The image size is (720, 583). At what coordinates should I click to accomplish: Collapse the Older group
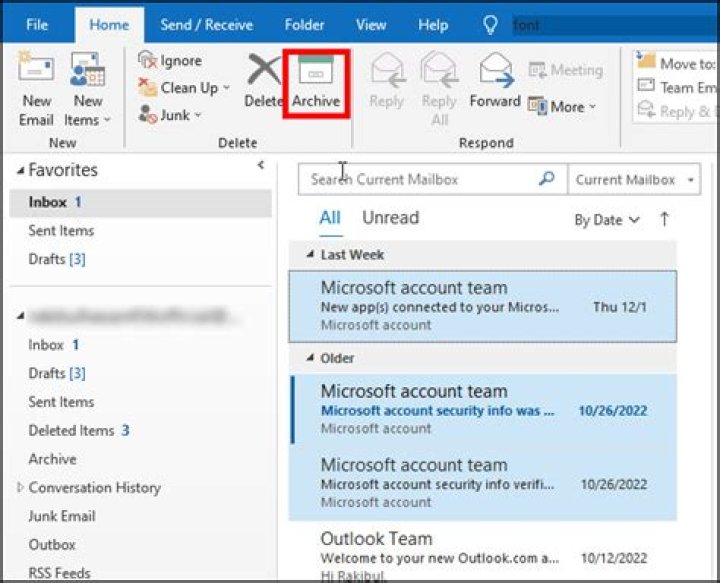pyautogui.click(x=310, y=357)
